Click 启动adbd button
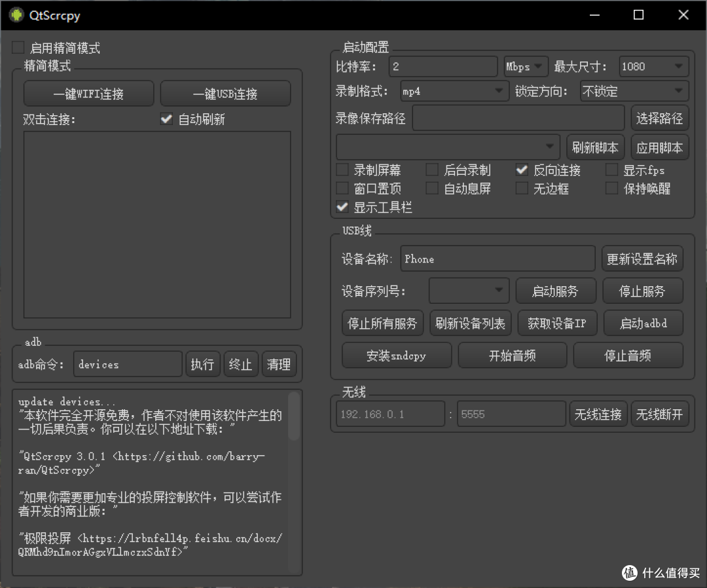 644,323
